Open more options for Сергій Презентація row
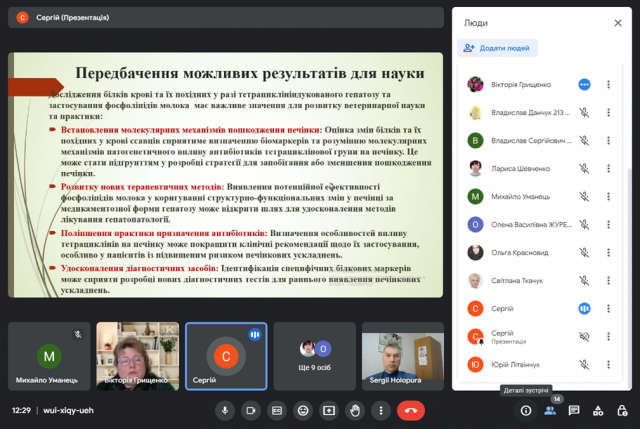The height and width of the screenshot is (429, 640). point(608,336)
